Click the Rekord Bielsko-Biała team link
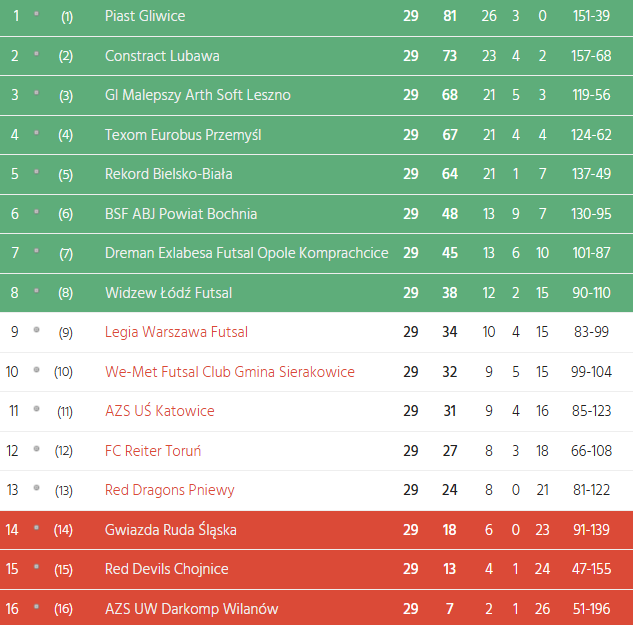633x625 pixels. (x=169, y=174)
